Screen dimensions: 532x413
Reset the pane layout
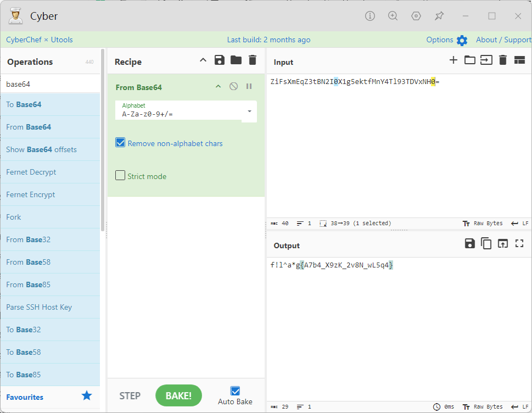(519, 60)
